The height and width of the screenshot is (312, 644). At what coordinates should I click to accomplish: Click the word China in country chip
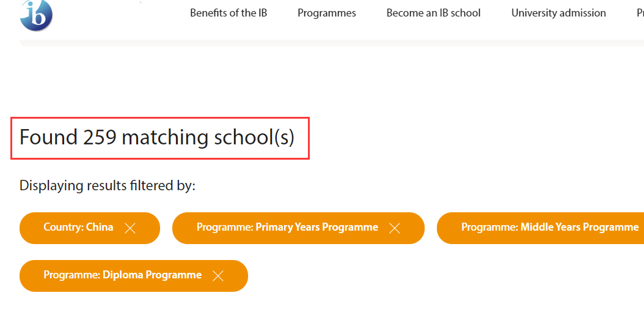[x=100, y=228]
